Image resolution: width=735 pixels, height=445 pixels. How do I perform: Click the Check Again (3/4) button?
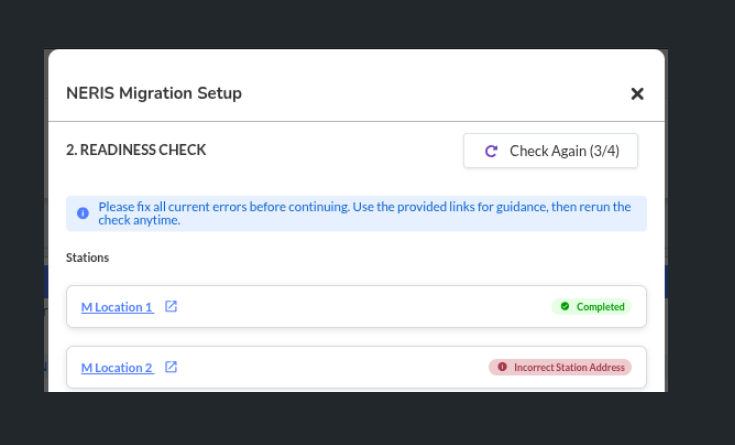click(550, 151)
